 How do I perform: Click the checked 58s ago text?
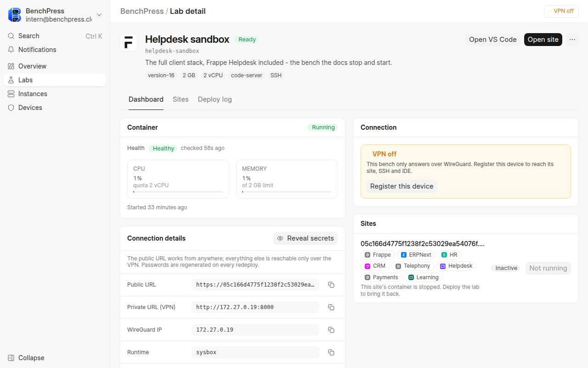pyautogui.click(x=203, y=148)
